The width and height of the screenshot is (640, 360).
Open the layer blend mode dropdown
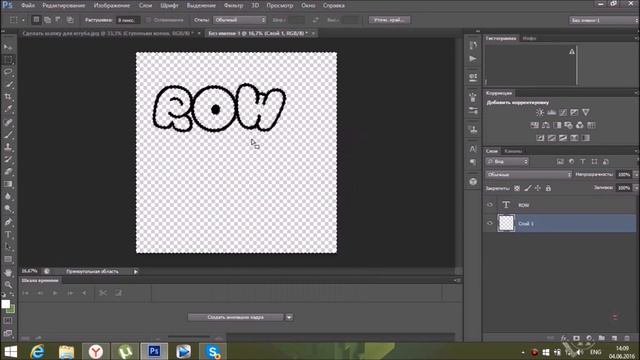[529, 174]
